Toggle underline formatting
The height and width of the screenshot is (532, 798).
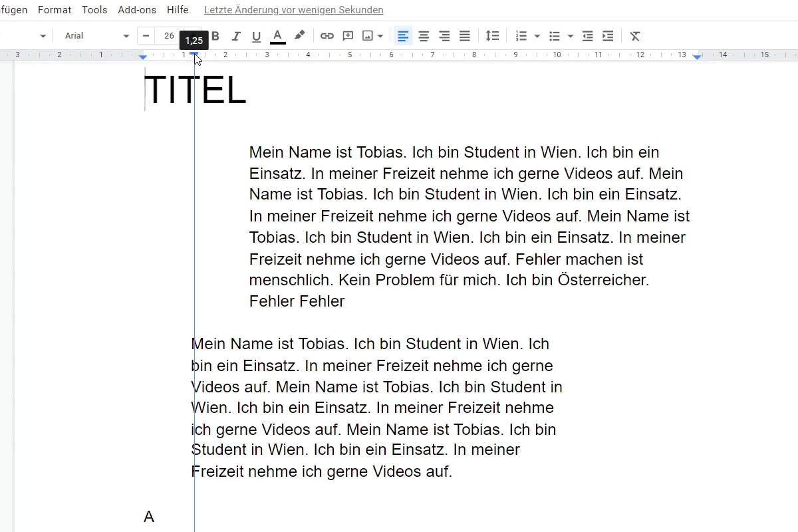[256, 36]
